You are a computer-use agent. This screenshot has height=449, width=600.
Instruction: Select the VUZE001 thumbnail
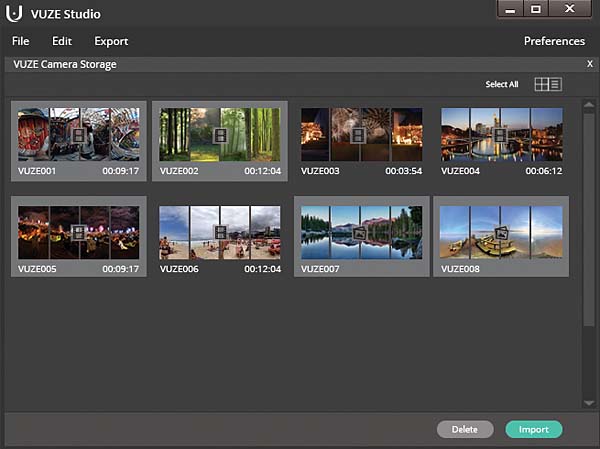pyautogui.click(x=78, y=134)
